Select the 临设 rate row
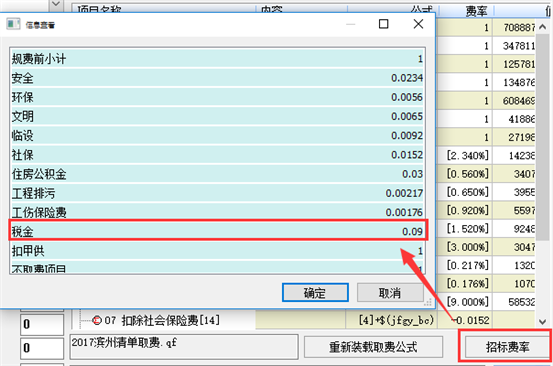Image resolution: width=553 pixels, height=366 pixels. [x=218, y=135]
